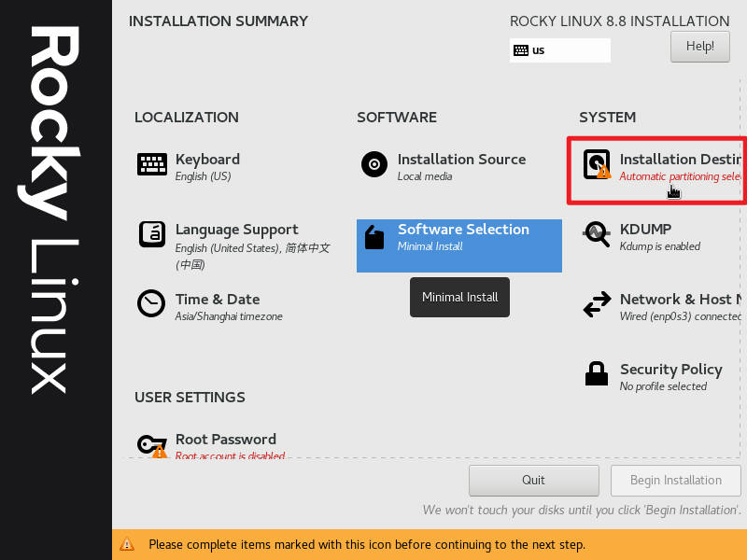This screenshot has height=560, width=747.
Task: Click the Software Selection package icon
Action: click(x=374, y=237)
